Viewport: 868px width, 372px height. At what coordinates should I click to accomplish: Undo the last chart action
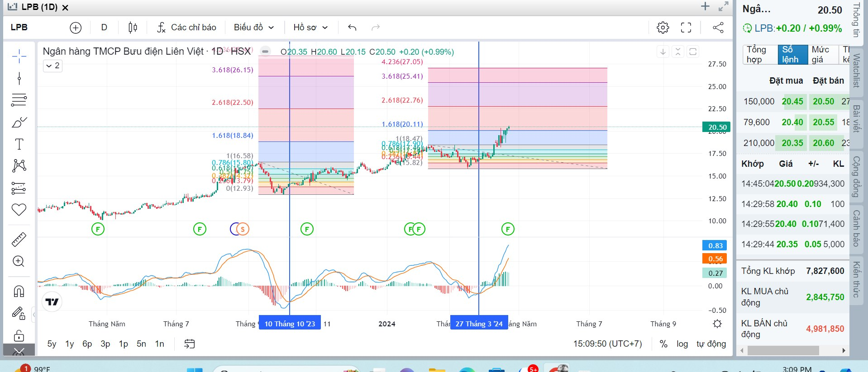click(352, 28)
